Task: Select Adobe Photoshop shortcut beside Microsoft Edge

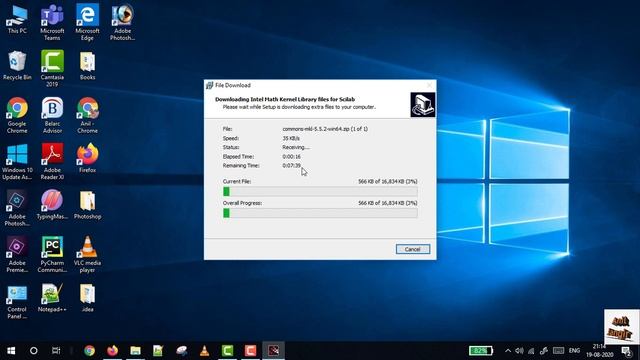Action: pos(122,22)
